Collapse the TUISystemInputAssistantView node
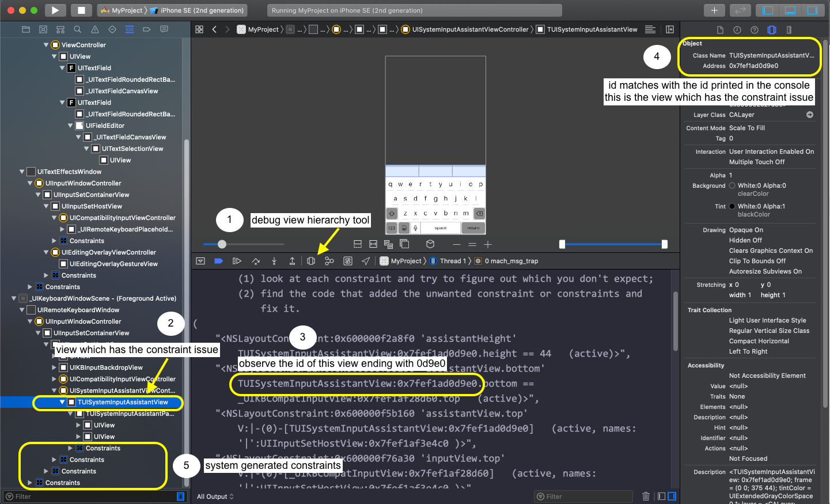The image size is (830, 504). [62, 402]
